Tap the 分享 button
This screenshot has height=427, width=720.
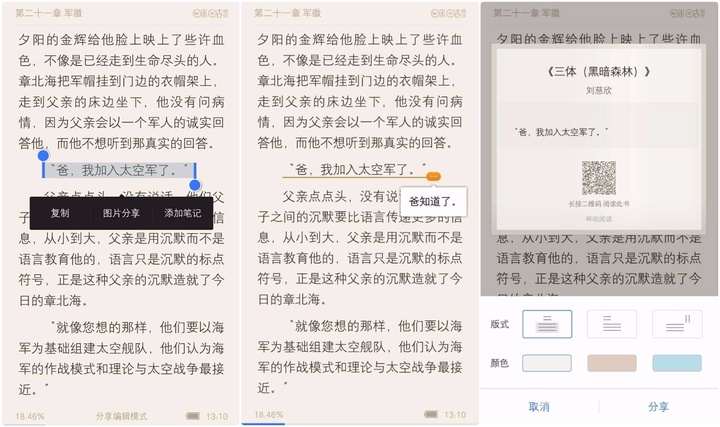click(658, 407)
